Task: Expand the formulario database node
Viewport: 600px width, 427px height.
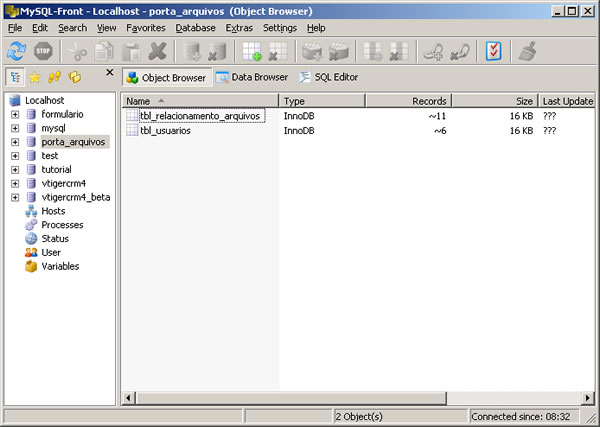Action: tap(15, 114)
